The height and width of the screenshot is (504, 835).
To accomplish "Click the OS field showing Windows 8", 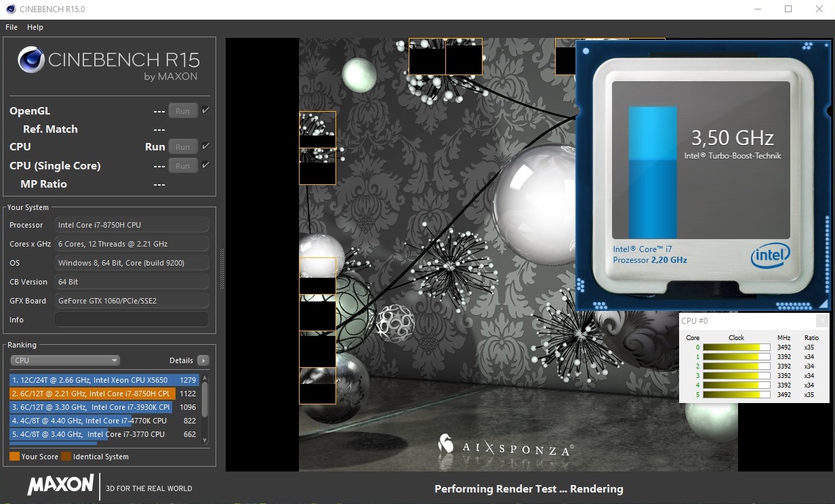I will 131,263.
